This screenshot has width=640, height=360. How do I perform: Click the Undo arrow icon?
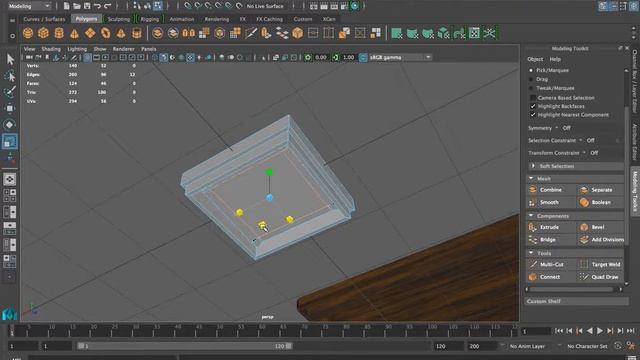97,6
